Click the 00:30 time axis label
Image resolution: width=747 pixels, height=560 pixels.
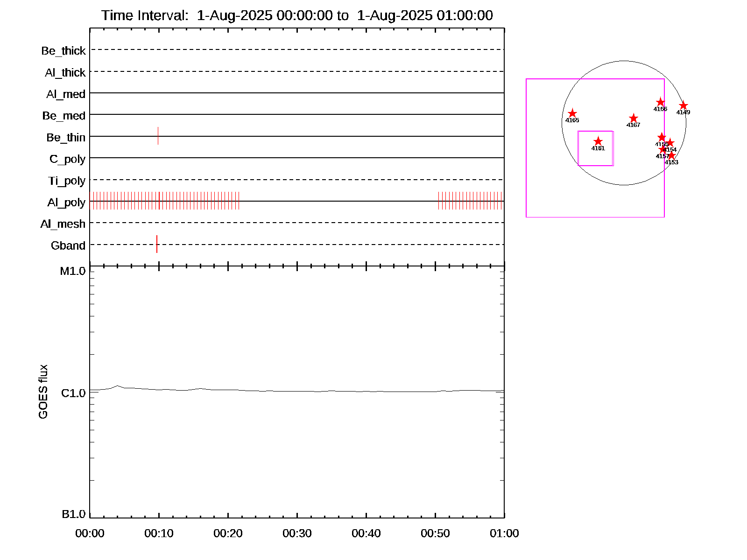click(297, 533)
